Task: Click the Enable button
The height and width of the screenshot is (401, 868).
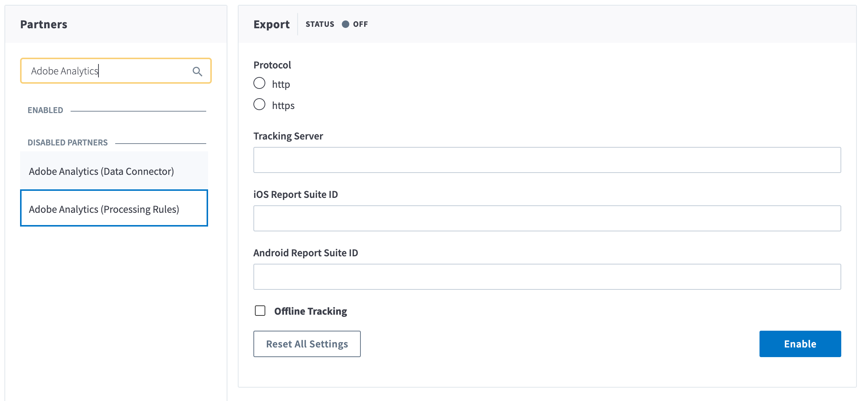Action: [x=800, y=344]
